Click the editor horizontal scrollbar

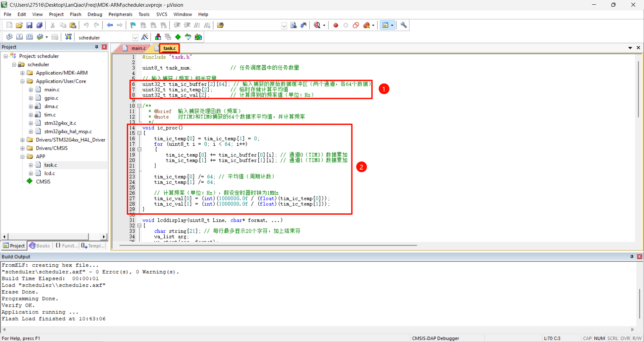[268, 246]
